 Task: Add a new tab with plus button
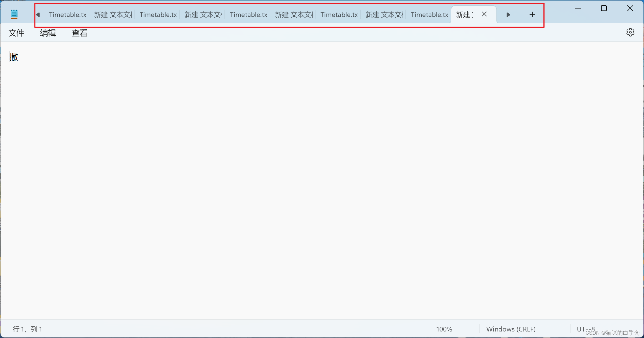point(532,15)
